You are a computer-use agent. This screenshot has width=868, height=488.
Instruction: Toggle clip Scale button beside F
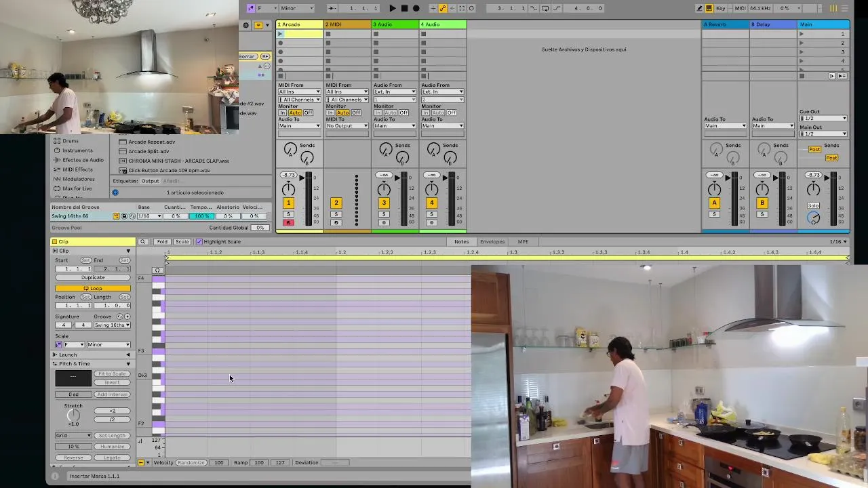tap(58, 345)
